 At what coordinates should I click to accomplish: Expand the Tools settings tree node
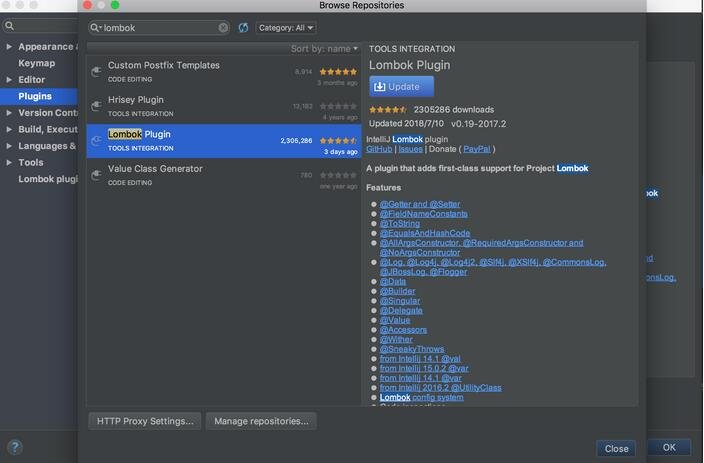[x=9, y=162]
